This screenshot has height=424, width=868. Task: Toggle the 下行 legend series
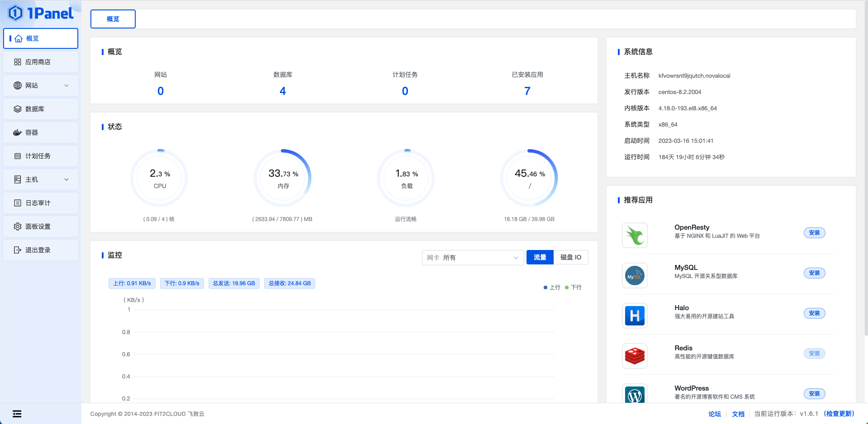coord(573,287)
